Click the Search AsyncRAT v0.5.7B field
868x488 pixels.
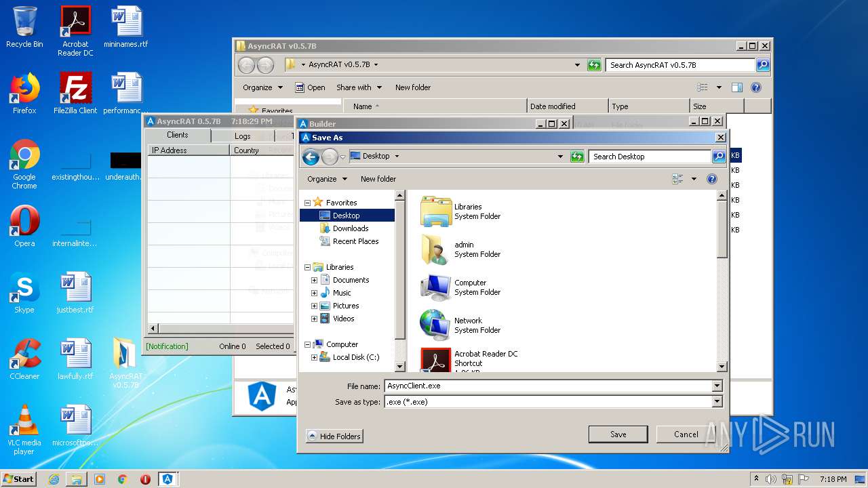680,65
